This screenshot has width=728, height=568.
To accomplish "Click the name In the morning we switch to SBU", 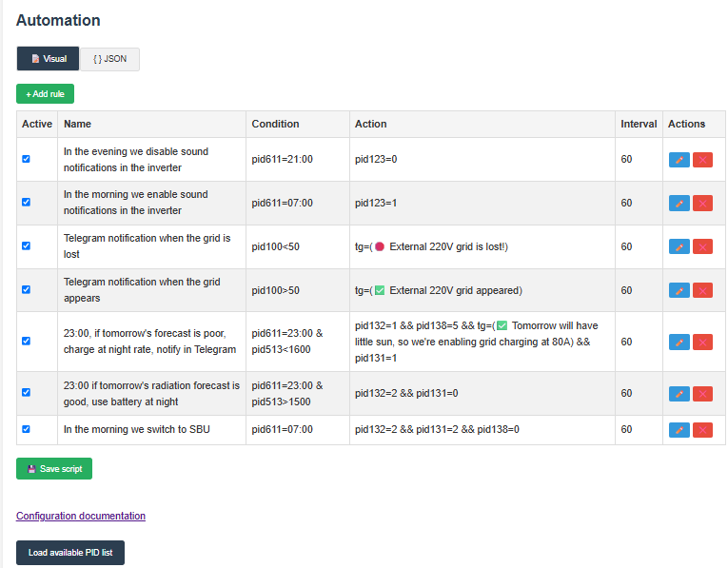I will pyautogui.click(x=136, y=430).
